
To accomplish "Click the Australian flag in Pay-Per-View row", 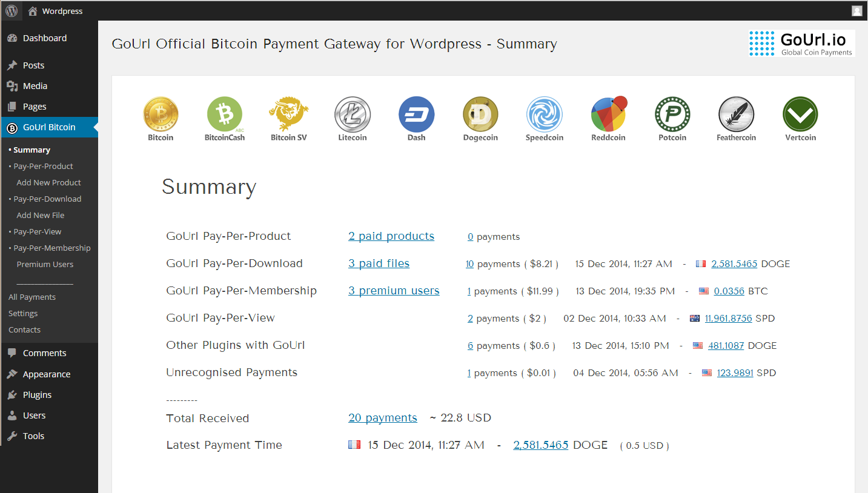I will point(695,319).
